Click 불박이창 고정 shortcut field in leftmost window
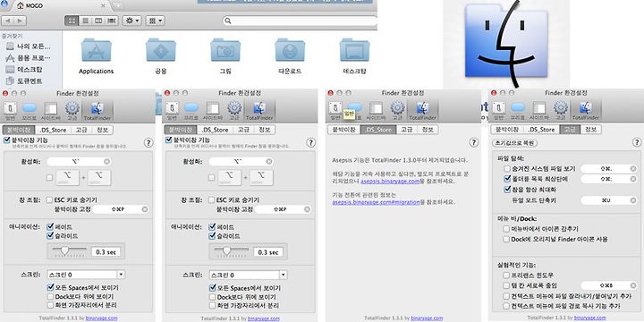The image size is (644, 322). click(121, 209)
